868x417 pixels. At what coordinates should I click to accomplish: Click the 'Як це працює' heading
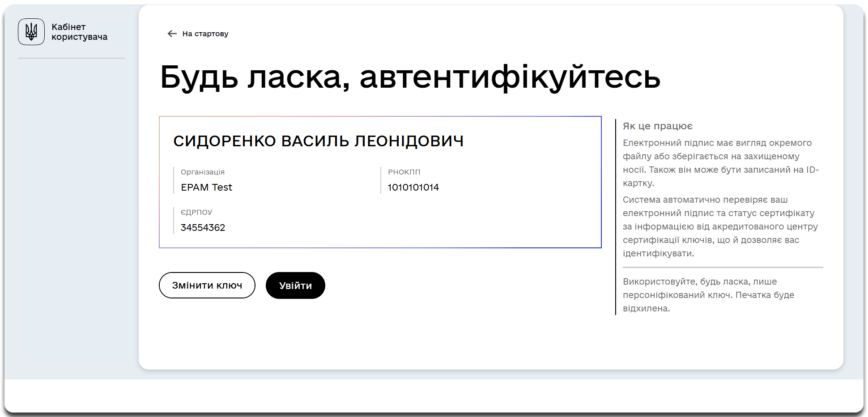[658, 126]
